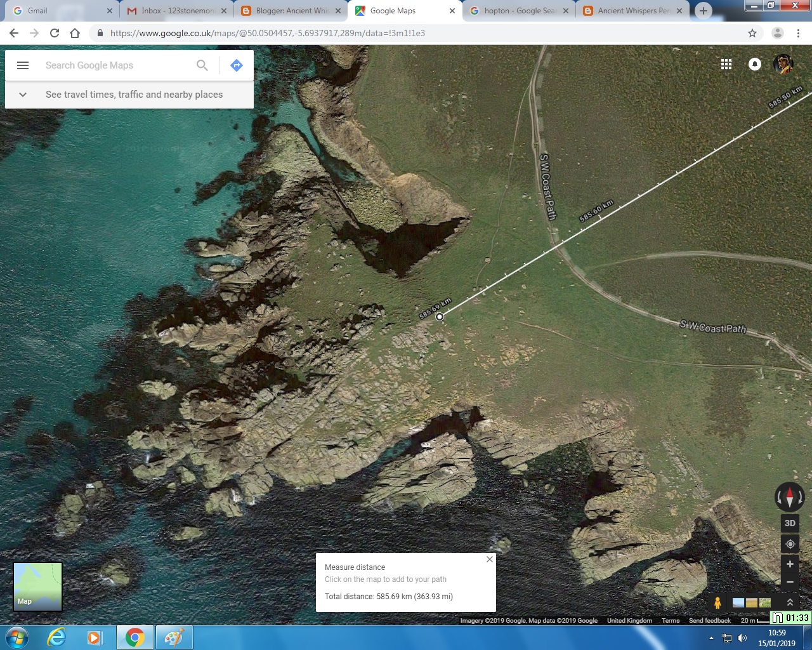812x650 pixels.
Task: Toggle bookmark star for this page
Action: point(752,32)
